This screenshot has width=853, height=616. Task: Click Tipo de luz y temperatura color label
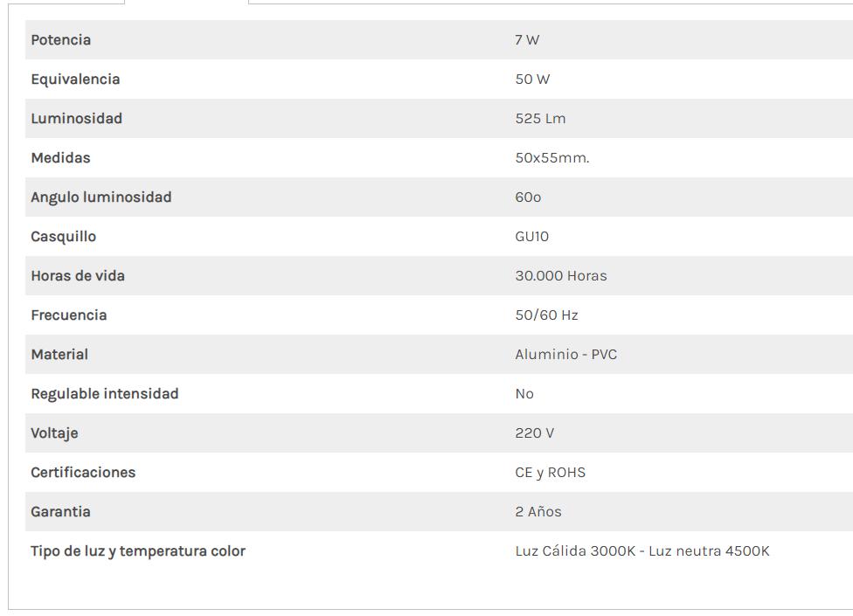[x=137, y=551]
